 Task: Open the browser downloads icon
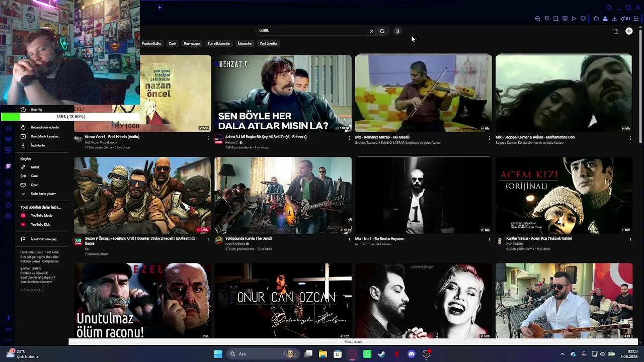pos(614,19)
